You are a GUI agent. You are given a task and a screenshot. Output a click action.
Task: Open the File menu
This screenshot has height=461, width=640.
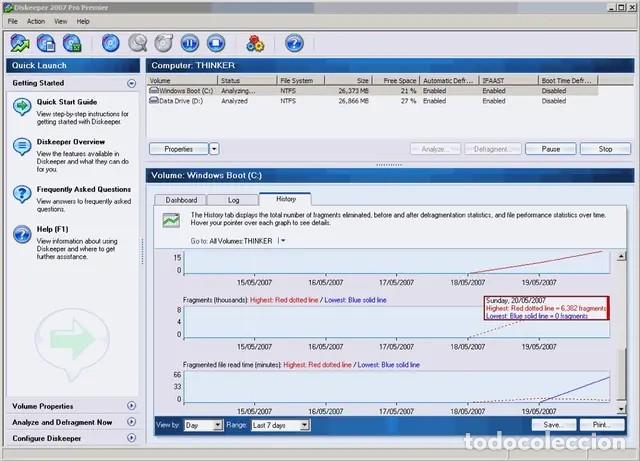[x=13, y=21]
